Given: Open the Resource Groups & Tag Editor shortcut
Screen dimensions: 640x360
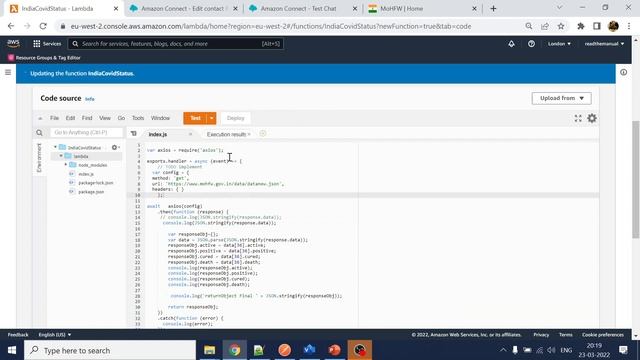Looking at the screenshot, I should click(x=44, y=58).
